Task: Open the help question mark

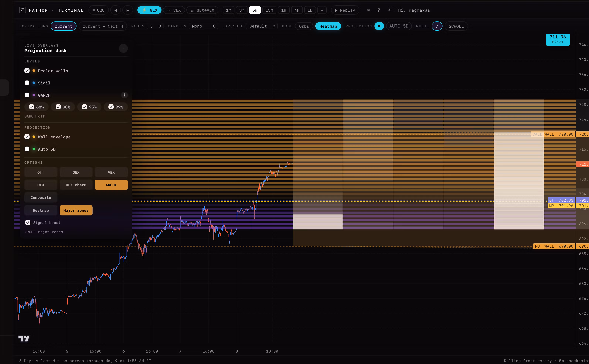Action: coord(379,10)
